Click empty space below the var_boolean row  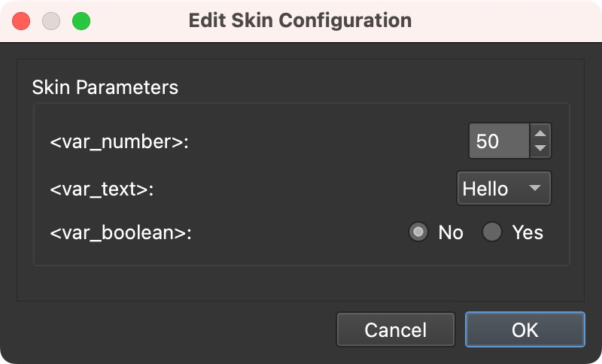pos(301,282)
